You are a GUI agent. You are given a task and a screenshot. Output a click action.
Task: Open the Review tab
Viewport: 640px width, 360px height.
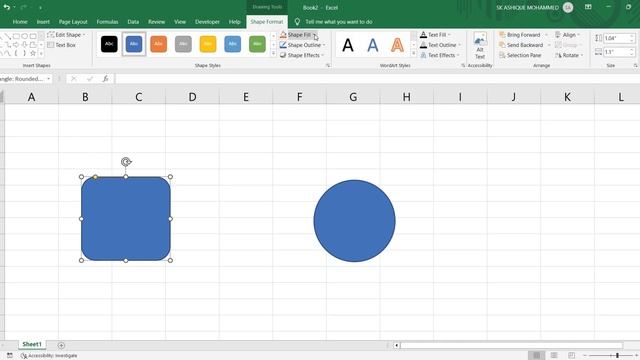click(x=156, y=22)
